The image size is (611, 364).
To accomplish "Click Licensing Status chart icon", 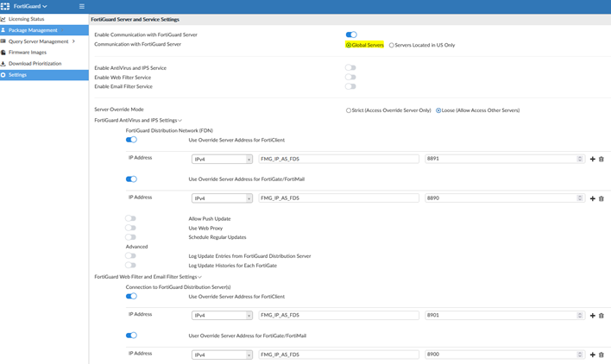I will pos(3,19).
